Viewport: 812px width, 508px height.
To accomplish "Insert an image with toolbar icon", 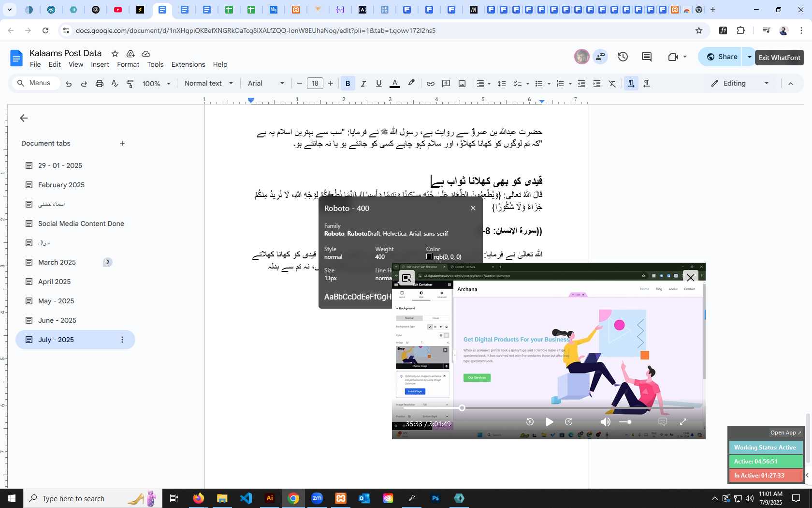I will [x=462, y=84].
